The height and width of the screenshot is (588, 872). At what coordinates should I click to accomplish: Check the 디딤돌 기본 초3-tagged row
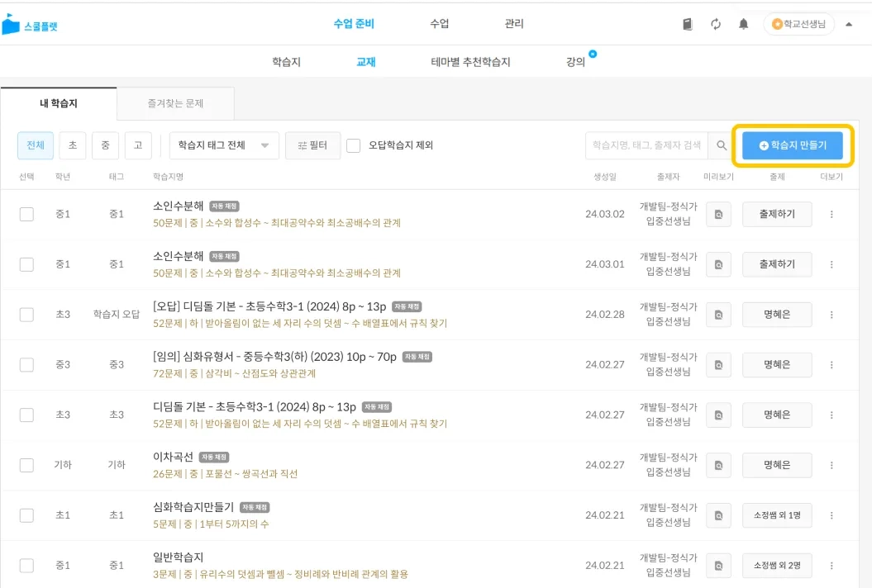click(x=26, y=415)
